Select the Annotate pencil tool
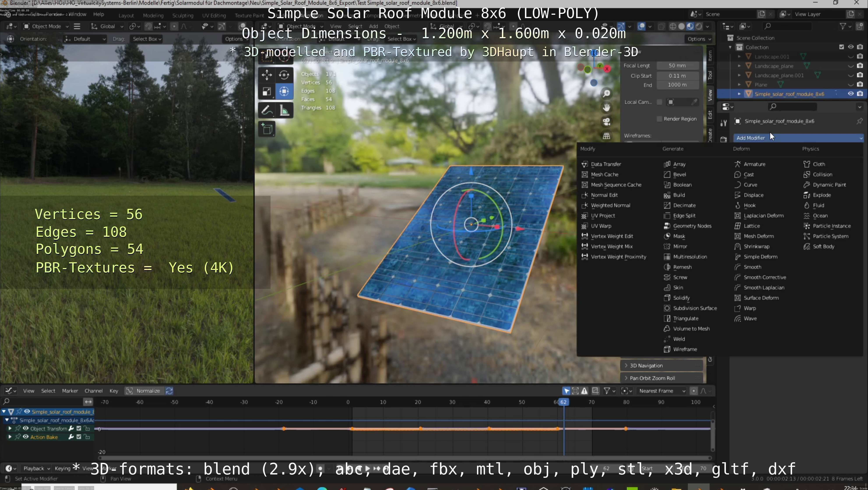The height and width of the screenshot is (490, 868). pyautogui.click(x=267, y=110)
